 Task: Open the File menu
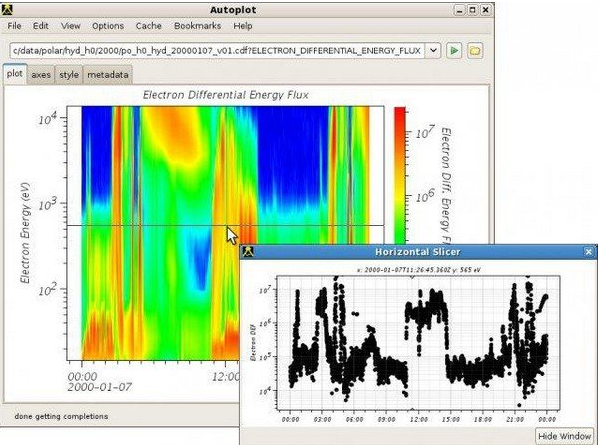(15, 26)
